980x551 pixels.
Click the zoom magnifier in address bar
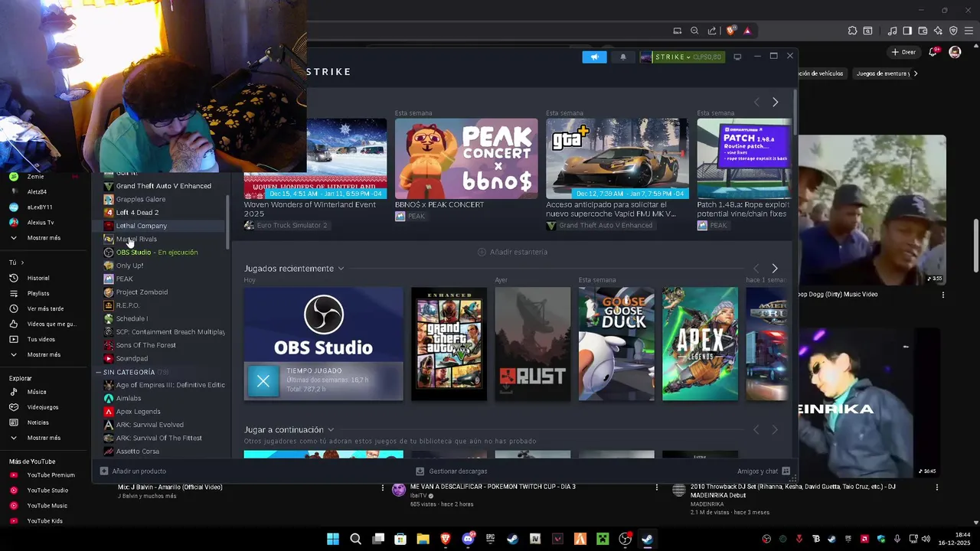(x=694, y=31)
